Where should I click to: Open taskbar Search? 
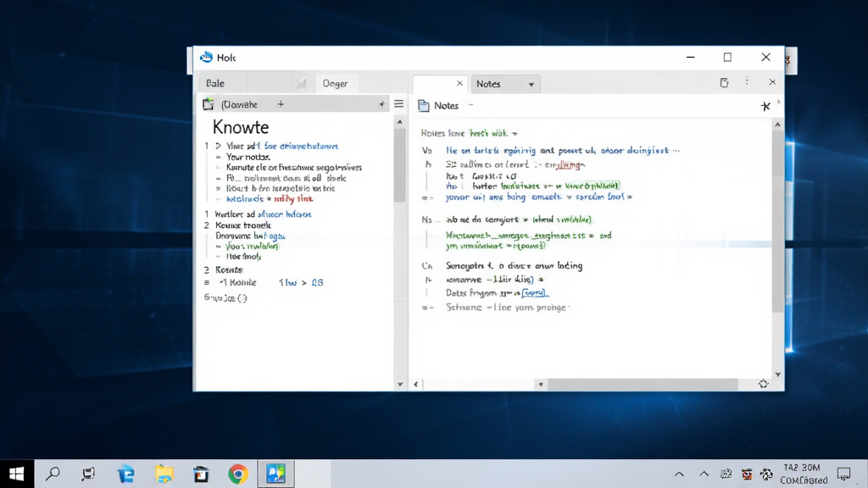point(53,474)
